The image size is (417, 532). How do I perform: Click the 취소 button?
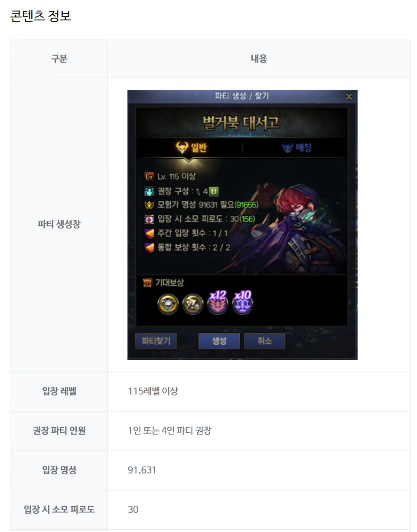tap(264, 341)
